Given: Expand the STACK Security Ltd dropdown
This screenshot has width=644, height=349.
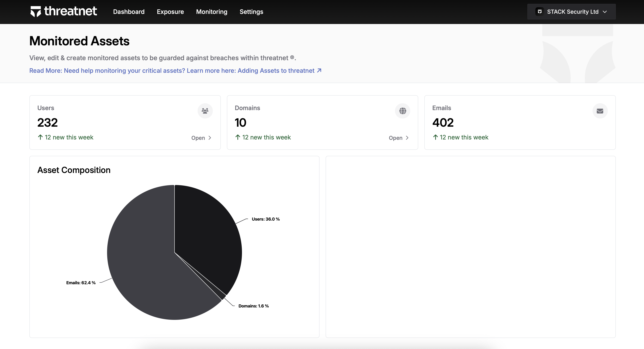Looking at the screenshot, I should click(x=572, y=12).
